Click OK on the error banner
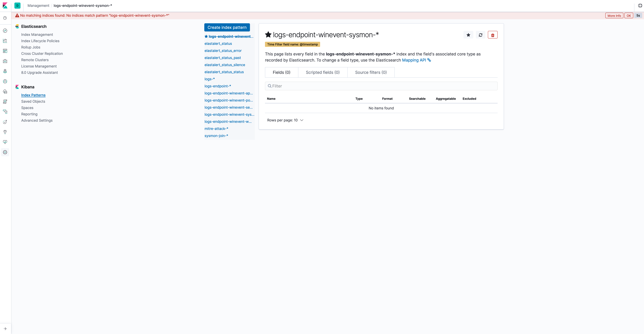Image resolution: width=644 pixels, height=334 pixels. tap(628, 16)
